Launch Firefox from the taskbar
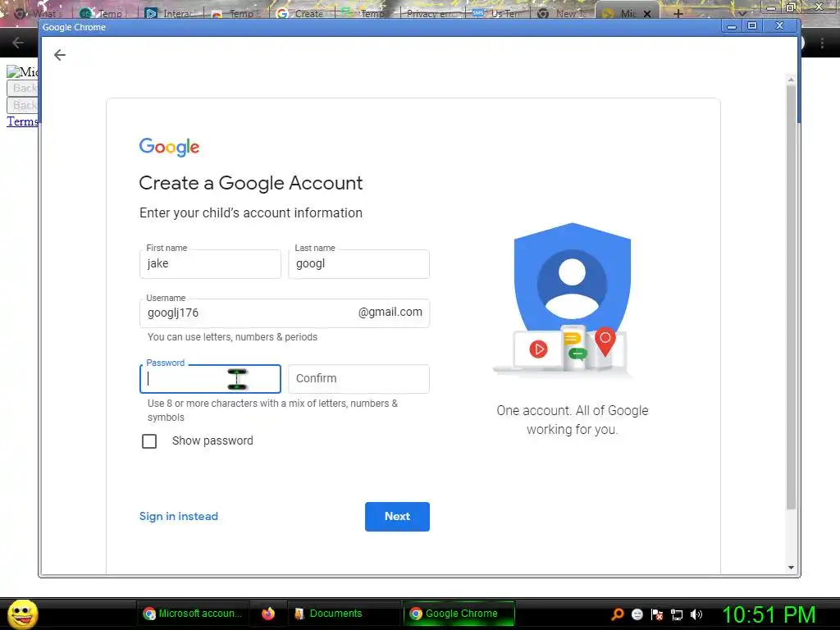Screen dimensions: 840x630 [268, 614]
